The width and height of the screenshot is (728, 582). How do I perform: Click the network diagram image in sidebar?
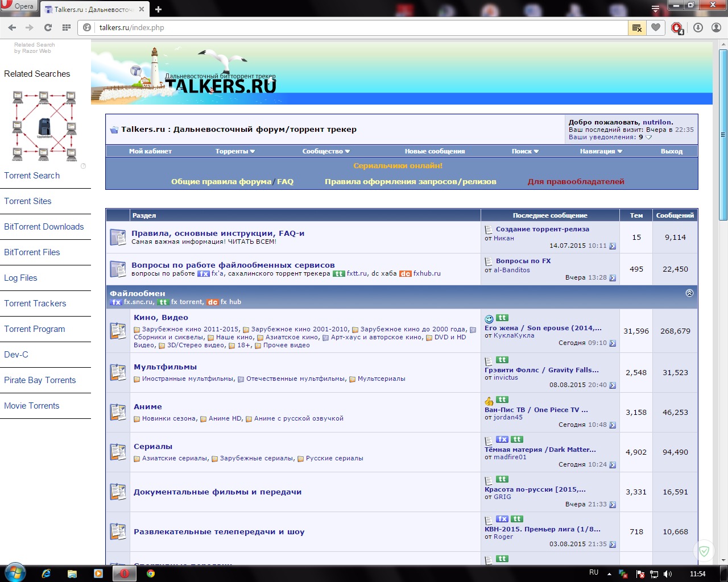click(44, 126)
